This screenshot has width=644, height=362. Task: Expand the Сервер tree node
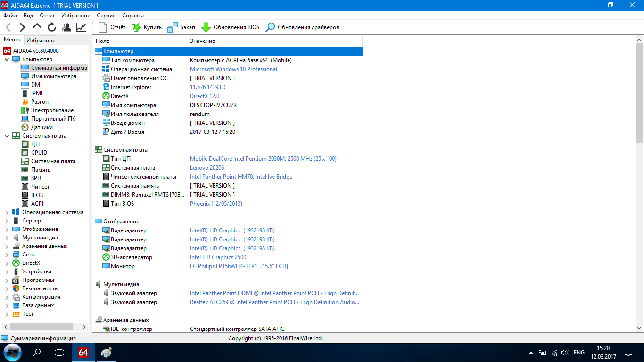tap(7, 221)
